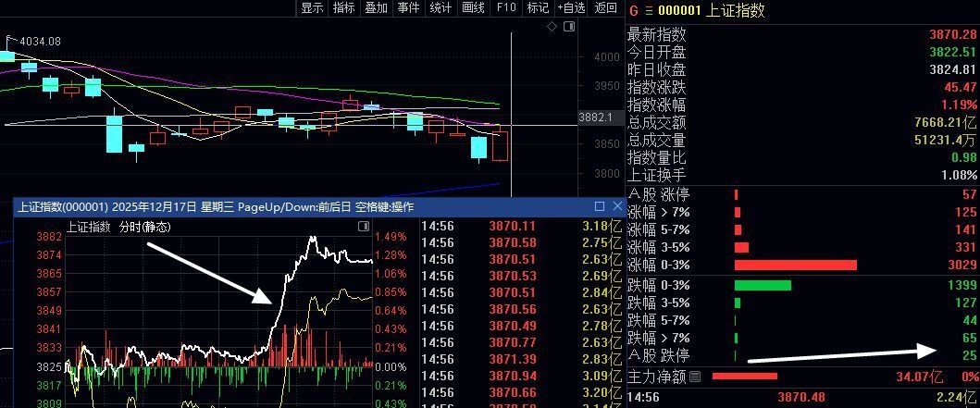Viewport: 980px width, 408px height.
Task: Click the 返回 back button
Action: pyautogui.click(x=605, y=8)
